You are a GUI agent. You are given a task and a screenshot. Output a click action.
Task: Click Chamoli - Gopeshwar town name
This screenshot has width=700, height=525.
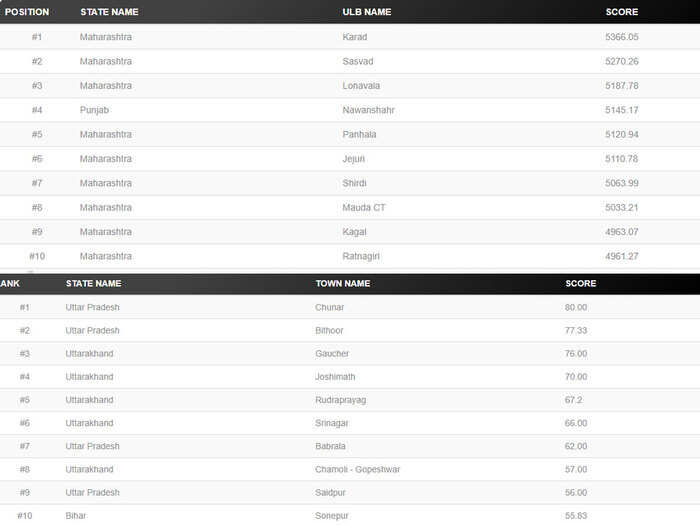point(357,470)
